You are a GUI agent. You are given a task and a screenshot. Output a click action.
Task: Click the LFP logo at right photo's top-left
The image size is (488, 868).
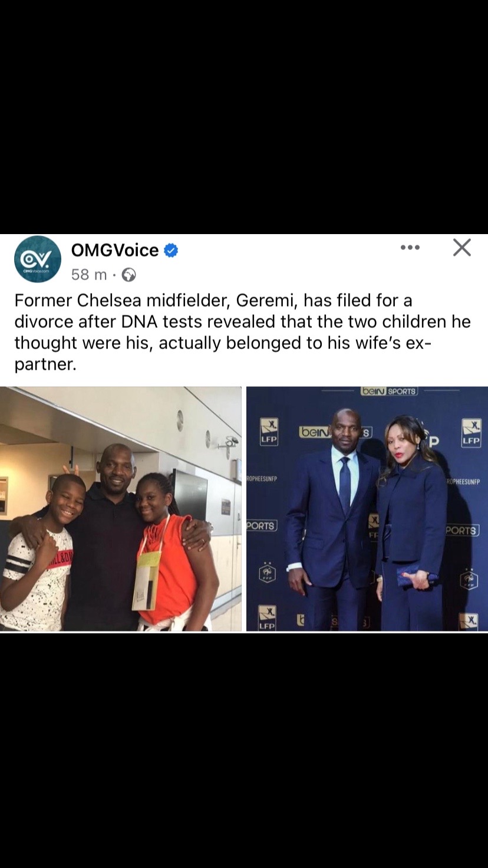click(x=269, y=432)
